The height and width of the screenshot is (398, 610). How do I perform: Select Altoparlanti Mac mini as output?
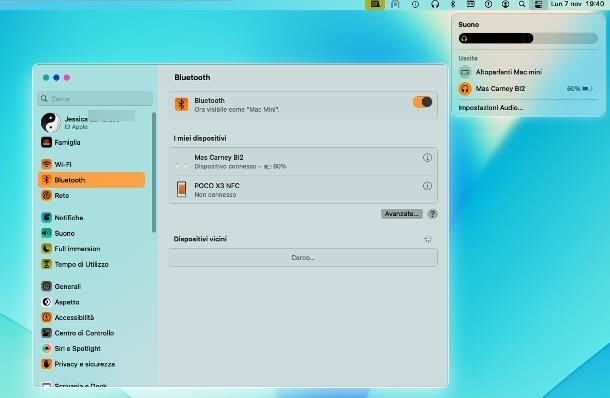point(528,72)
